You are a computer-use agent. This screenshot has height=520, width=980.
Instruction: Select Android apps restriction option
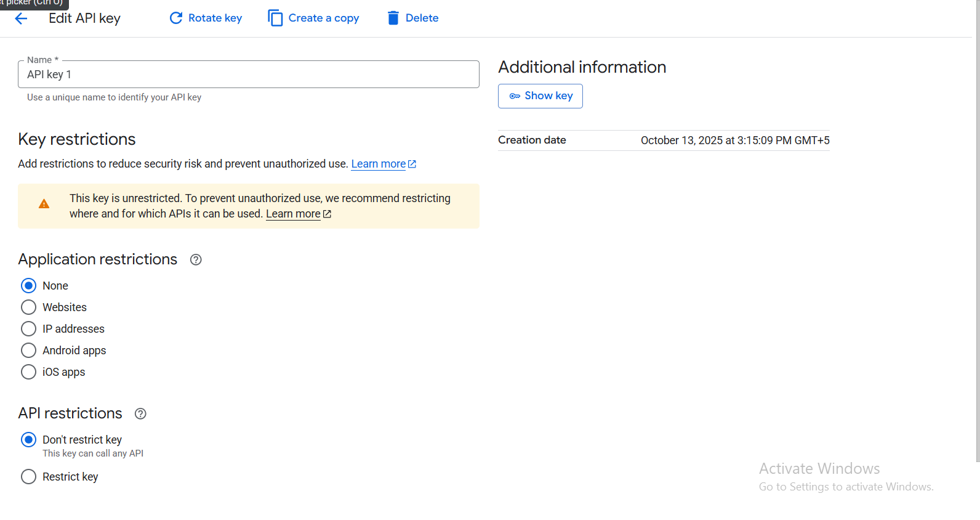click(x=29, y=350)
